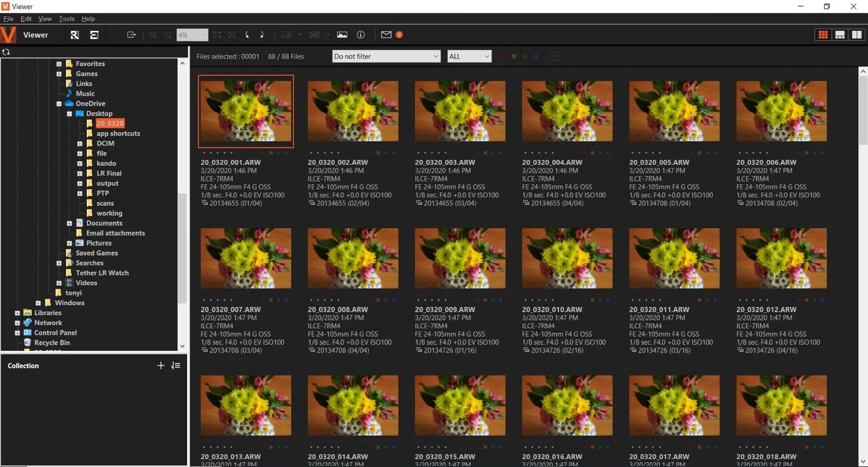Click folder tree scroll down arrow
Image resolution: width=868 pixels, height=467 pixels.
click(x=182, y=346)
